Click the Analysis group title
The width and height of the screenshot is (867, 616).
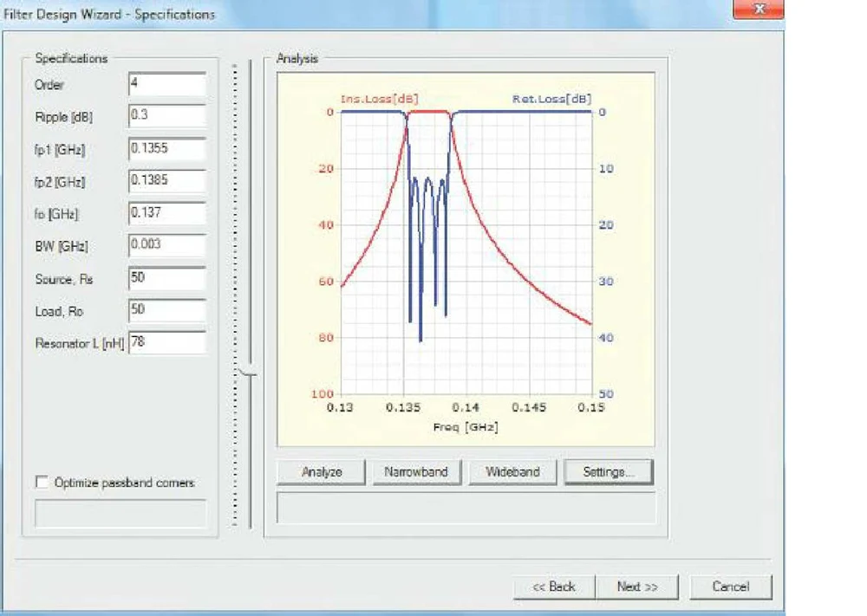297,59
